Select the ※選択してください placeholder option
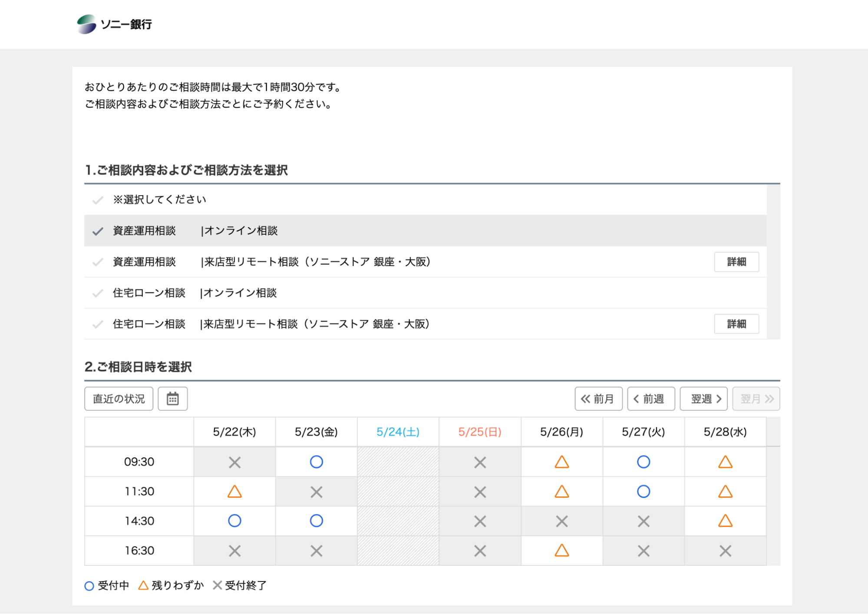 [426, 200]
